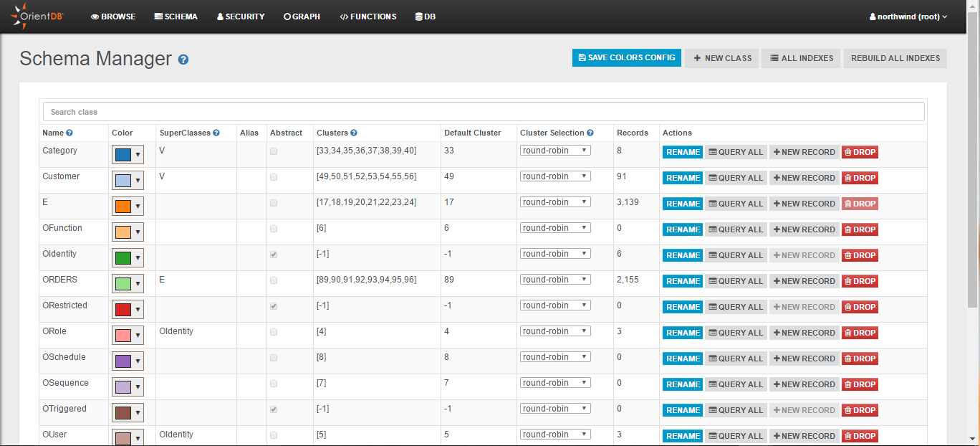The width and height of the screenshot is (980, 446).
Task: Open Cluster Selection dropdown for ORDERS row
Action: [x=555, y=280]
